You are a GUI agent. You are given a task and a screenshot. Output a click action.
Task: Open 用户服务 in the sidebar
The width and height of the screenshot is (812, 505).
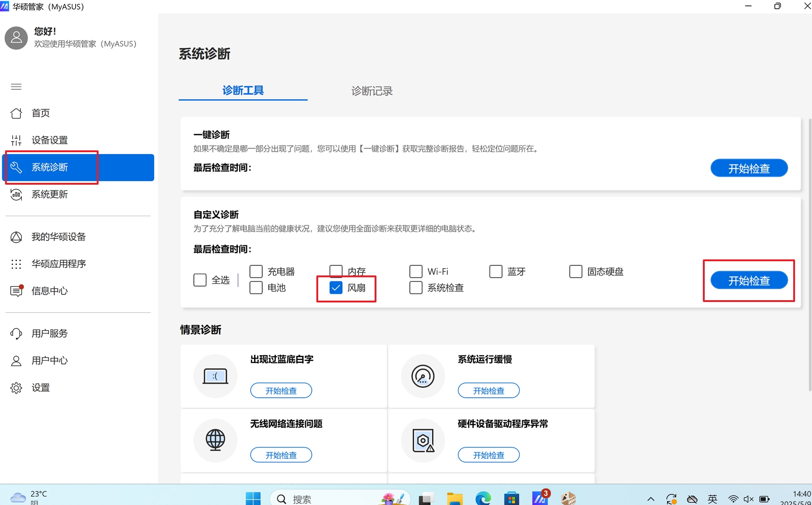[78, 334]
